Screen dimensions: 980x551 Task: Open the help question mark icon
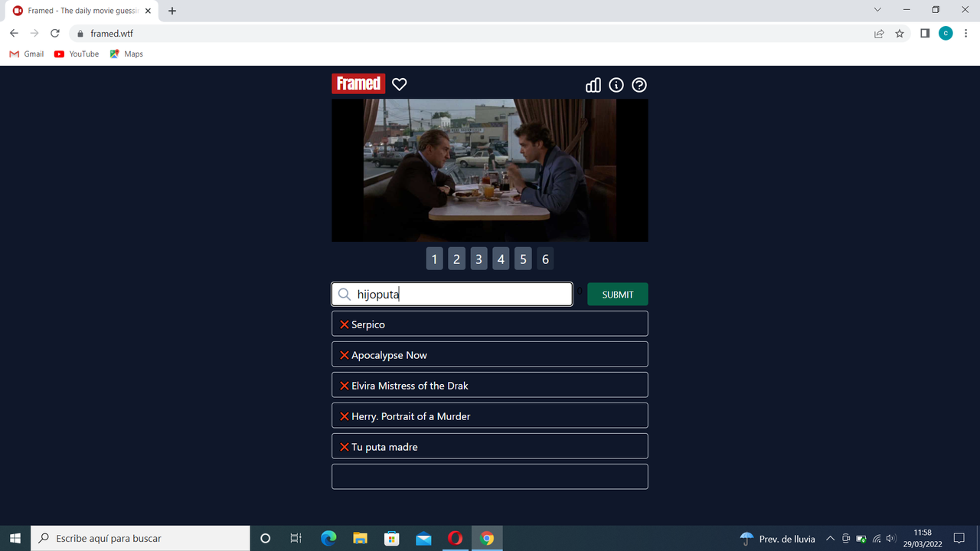coord(639,85)
